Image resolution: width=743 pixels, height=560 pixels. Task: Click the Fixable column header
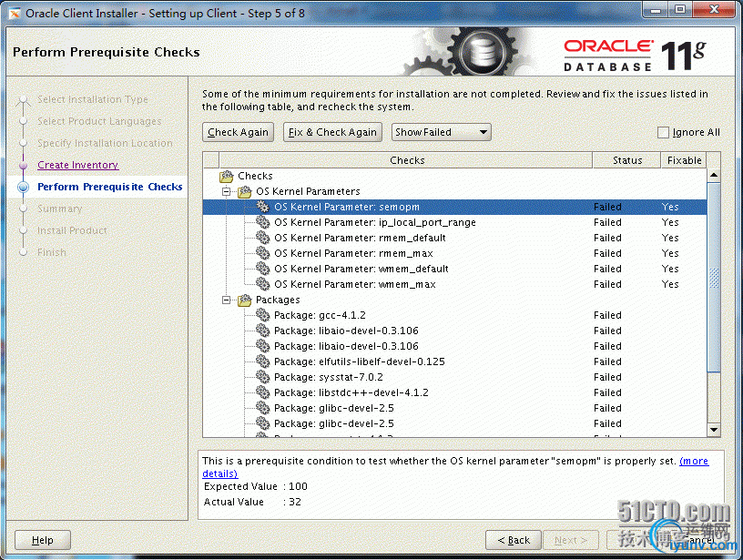684,160
